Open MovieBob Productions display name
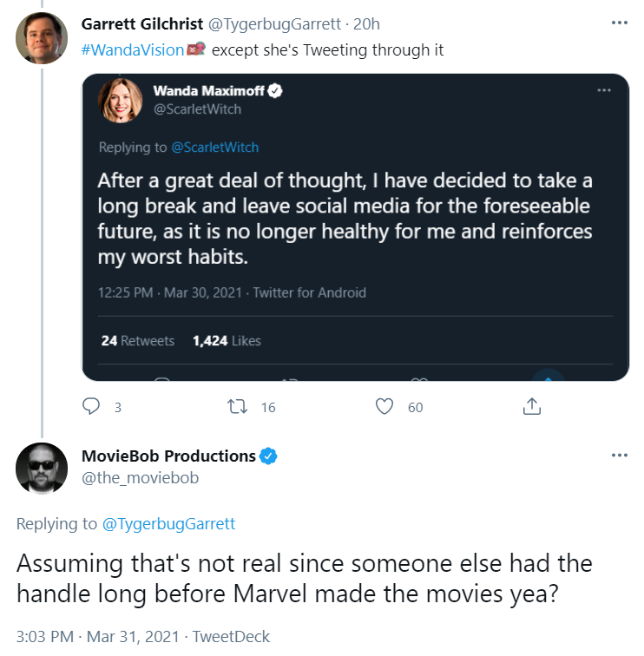 pyautogui.click(x=168, y=456)
